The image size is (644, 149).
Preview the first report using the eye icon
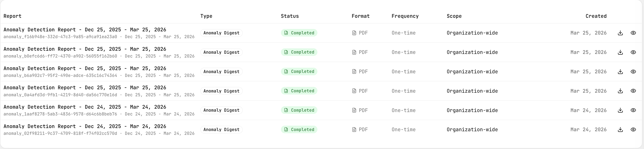pos(633,33)
